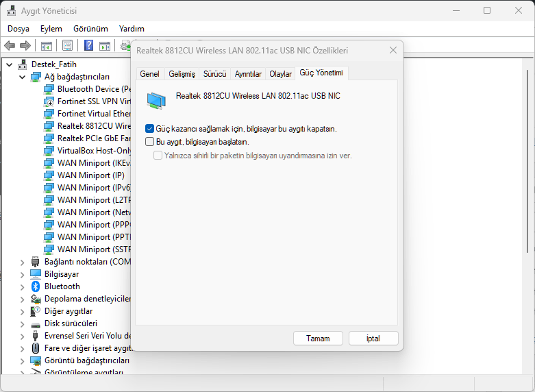Viewport: 535px width, 392px height.
Task: Click the Fortinet Virtual Ethernet adapter icon
Action: [x=49, y=114]
